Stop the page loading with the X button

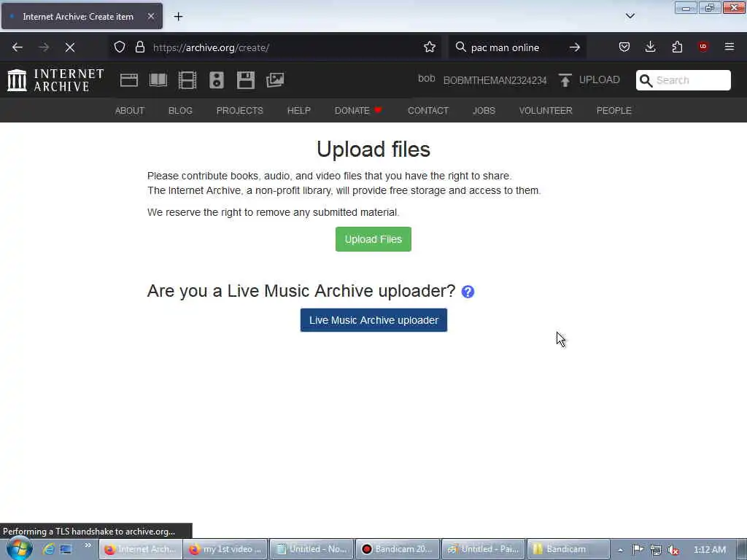[x=70, y=47]
